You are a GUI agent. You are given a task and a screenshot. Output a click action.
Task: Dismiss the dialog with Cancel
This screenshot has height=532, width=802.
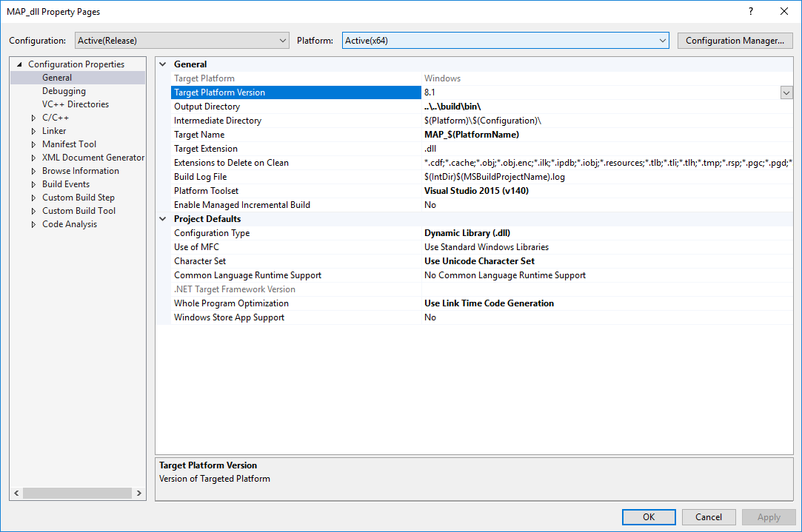709,516
